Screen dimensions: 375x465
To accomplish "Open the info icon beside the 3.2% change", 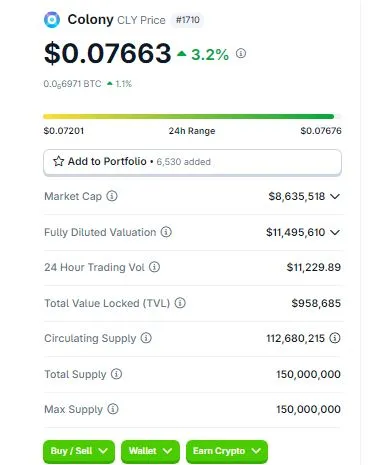I will (241, 53).
